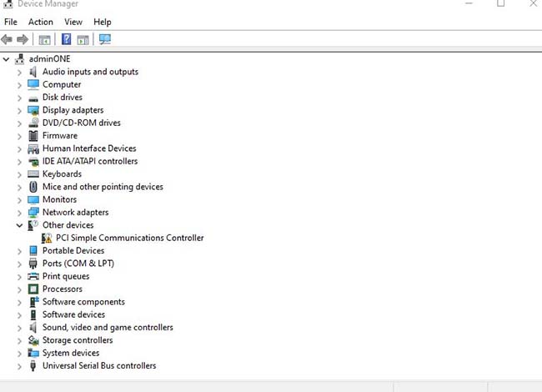
Task: Expand the Computer category
Action: tap(19, 85)
